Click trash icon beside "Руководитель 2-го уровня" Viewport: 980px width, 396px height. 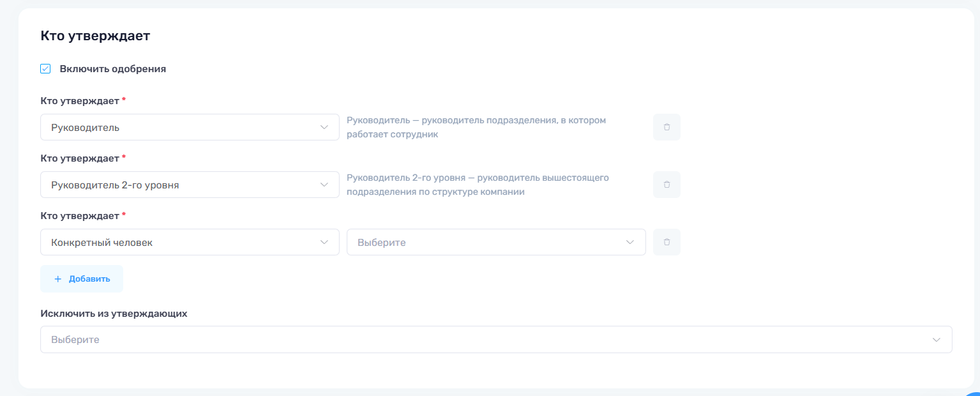click(x=667, y=185)
